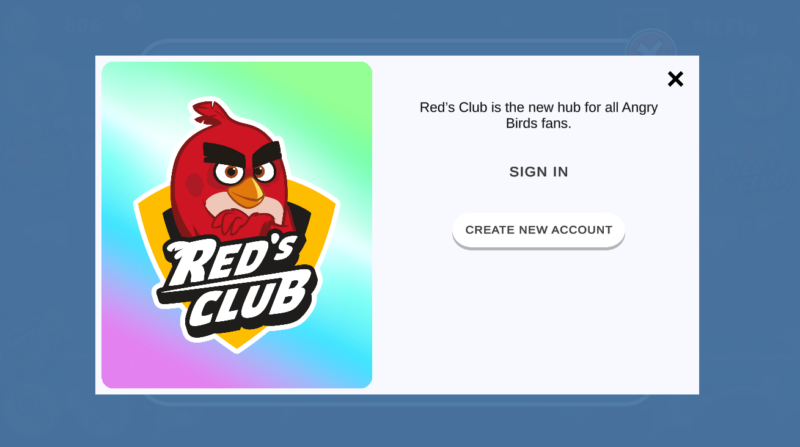Click the 'new hub for all Angry Birds fans' text
The height and width of the screenshot is (447, 800).
[539, 115]
